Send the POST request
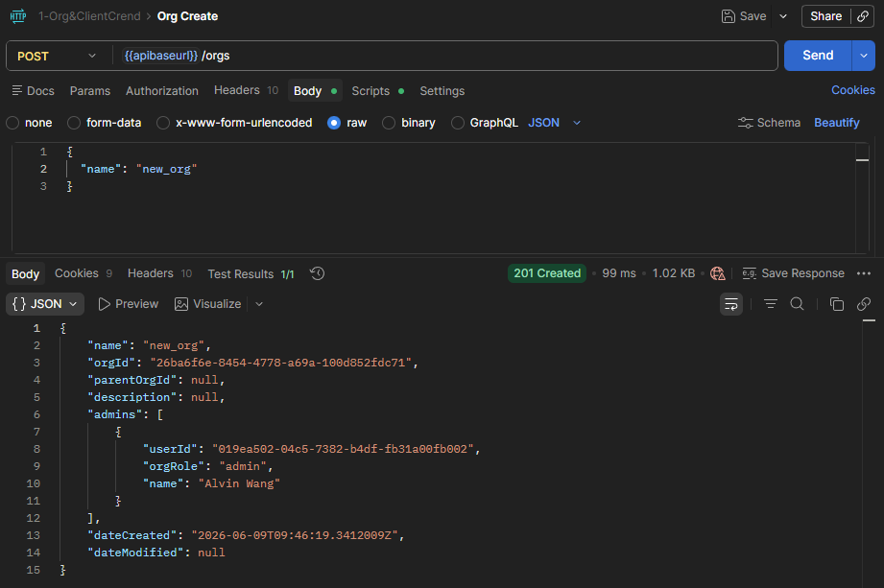This screenshot has height=588, width=884. tap(818, 56)
